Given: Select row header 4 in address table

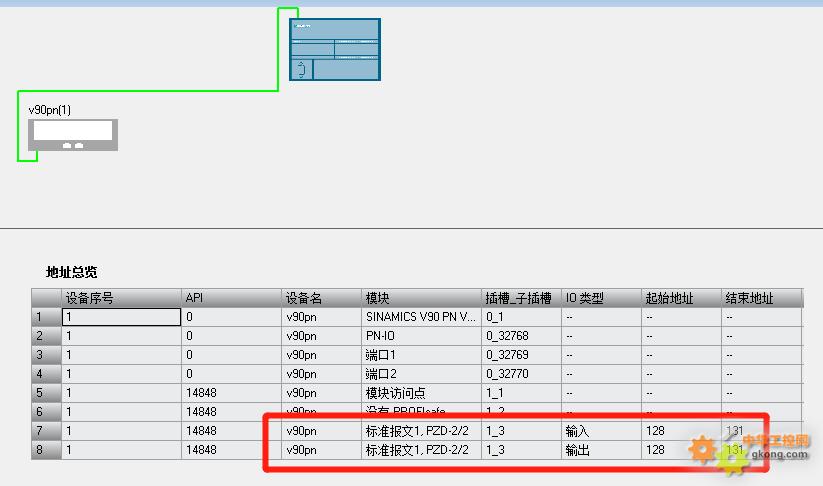Looking at the screenshot, I should coord(47,374).
